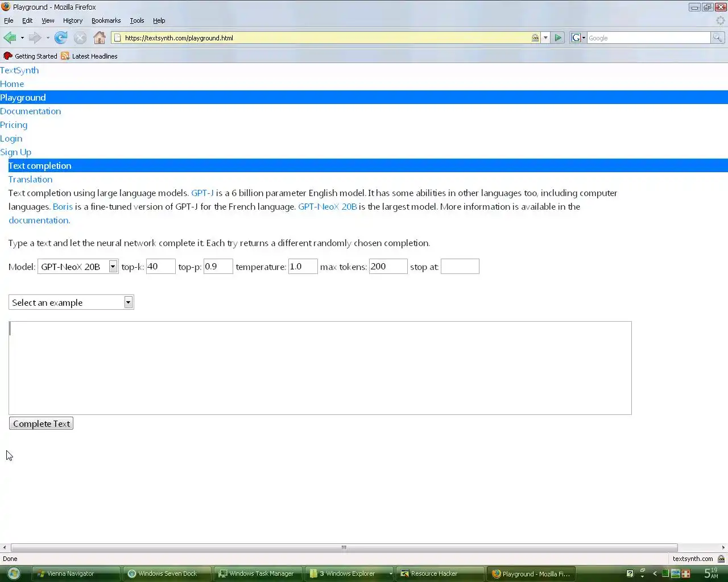Click the horizontal scrollbar left arrow
This screenshot has height=582, width=728.
(x=4, y=548)
